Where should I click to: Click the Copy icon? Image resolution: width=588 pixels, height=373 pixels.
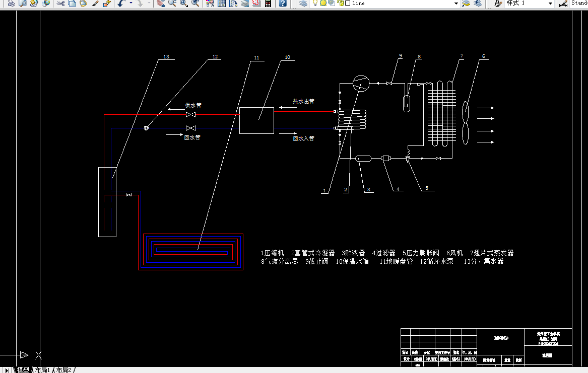(x=72, y=4)
